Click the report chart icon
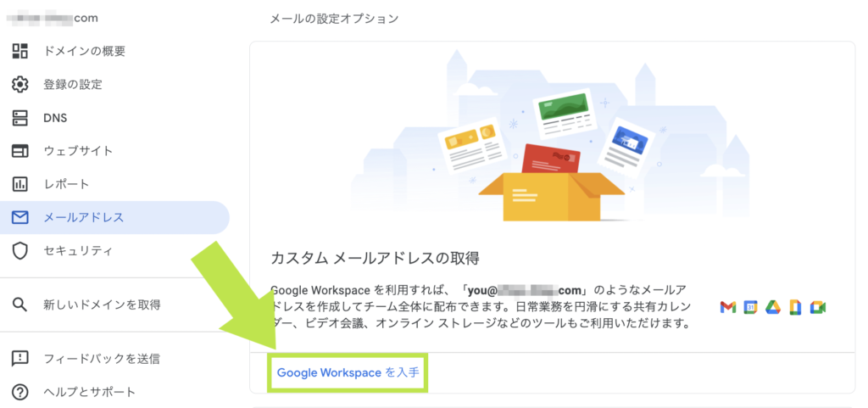 coord(20,184)
